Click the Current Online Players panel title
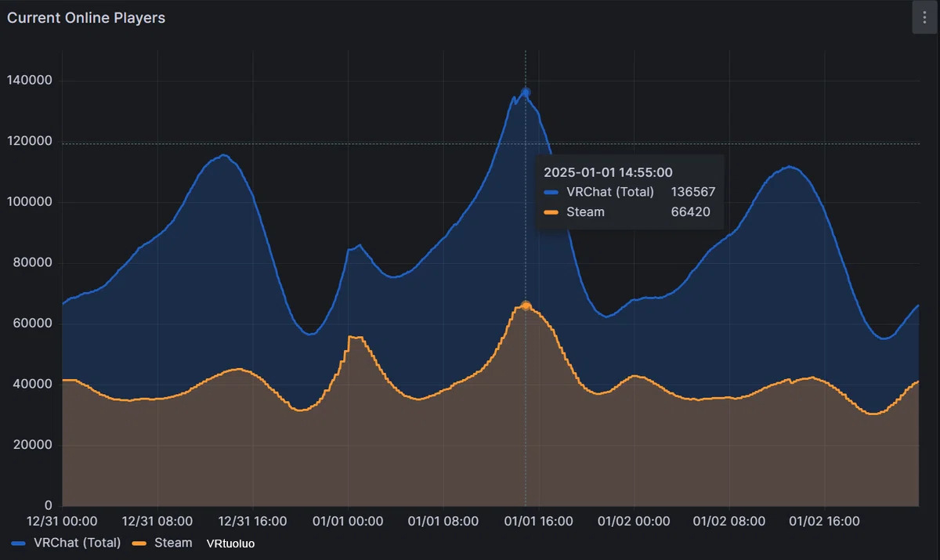 [x=86, y=18]
